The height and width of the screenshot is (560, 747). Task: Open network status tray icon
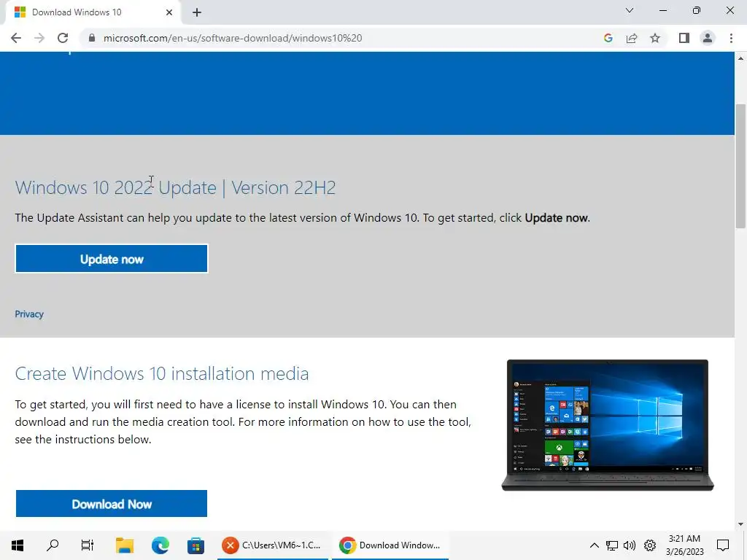(x=612, y=545)
